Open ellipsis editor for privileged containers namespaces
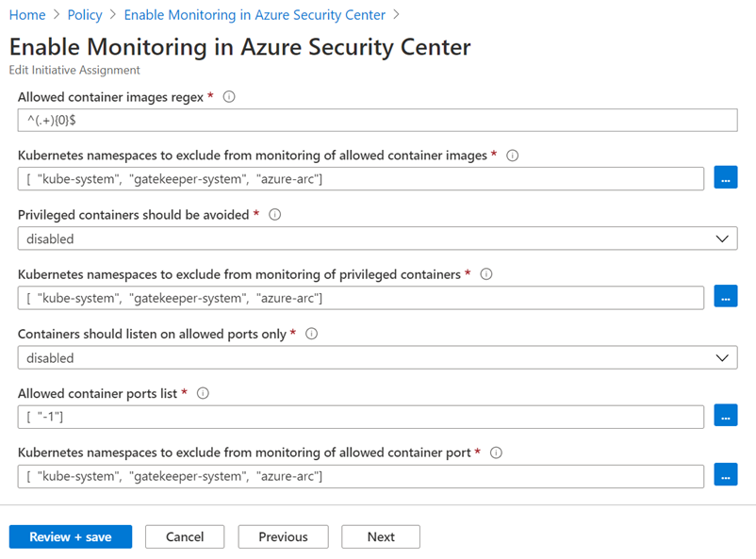This screenshot has height=559, width=756. pos(726,297)
